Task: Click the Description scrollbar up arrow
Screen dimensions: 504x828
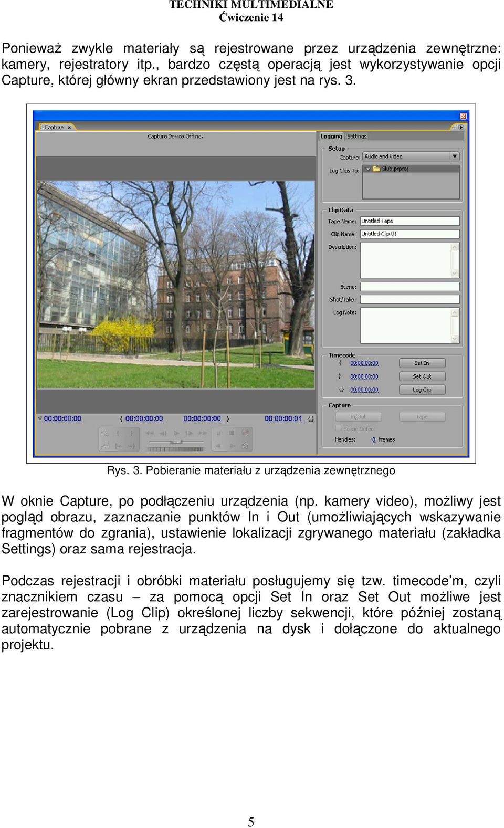Action: click(x=455, y=247)
